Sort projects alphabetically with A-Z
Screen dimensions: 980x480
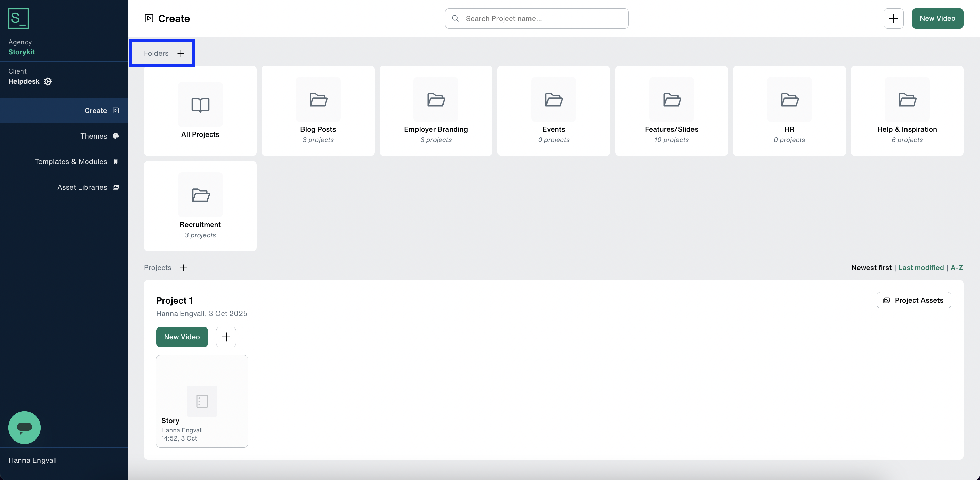(957, 268)
